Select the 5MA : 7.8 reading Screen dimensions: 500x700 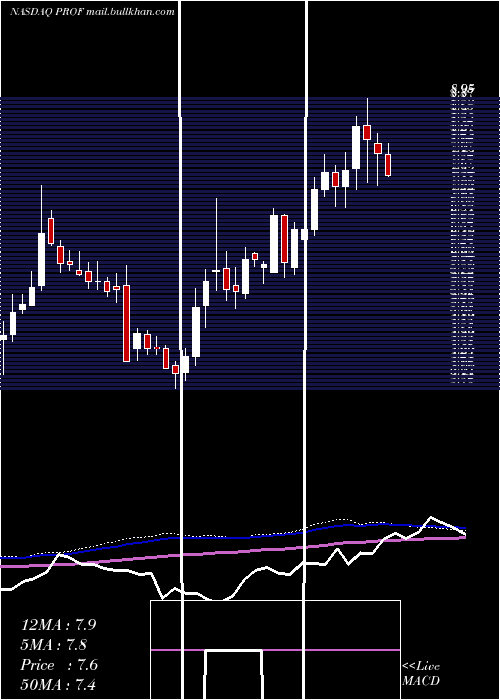click(x=54, y=645)
